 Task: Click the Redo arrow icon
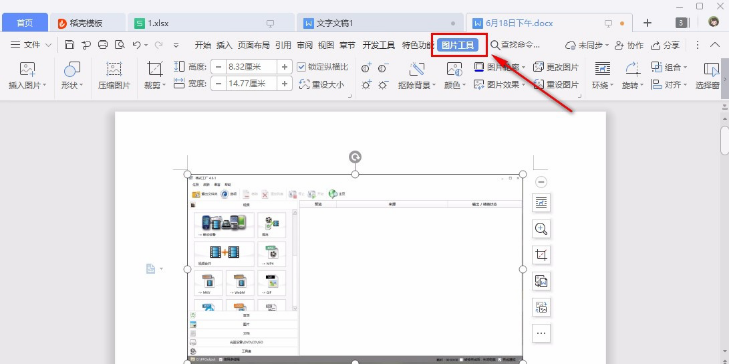159,45
